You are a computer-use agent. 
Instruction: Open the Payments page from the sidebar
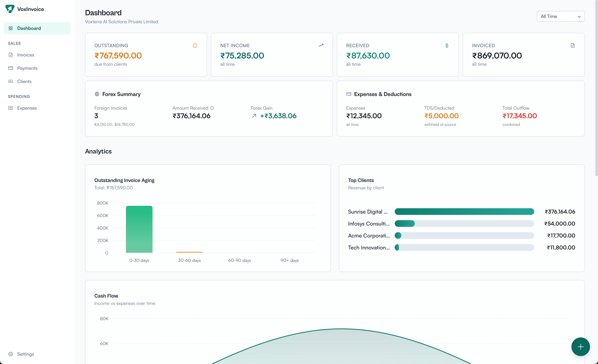(27, 68)
